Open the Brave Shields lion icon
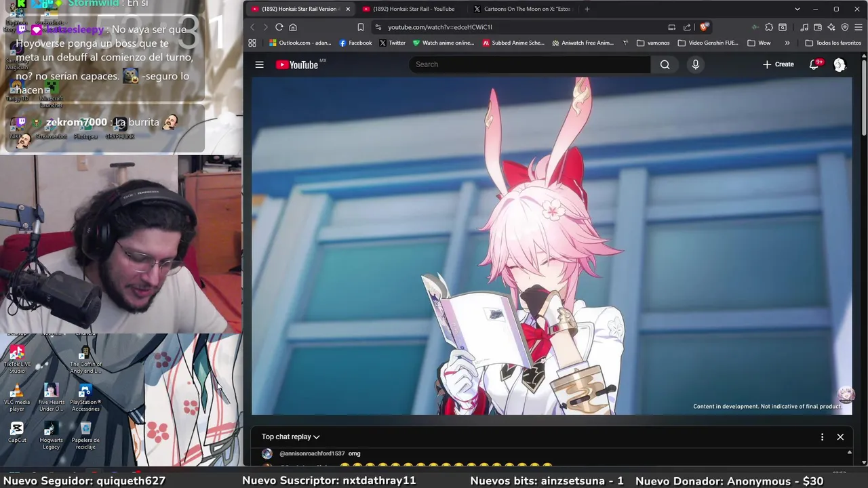This screenshot has width=868, height=488. tap(704, 27)
